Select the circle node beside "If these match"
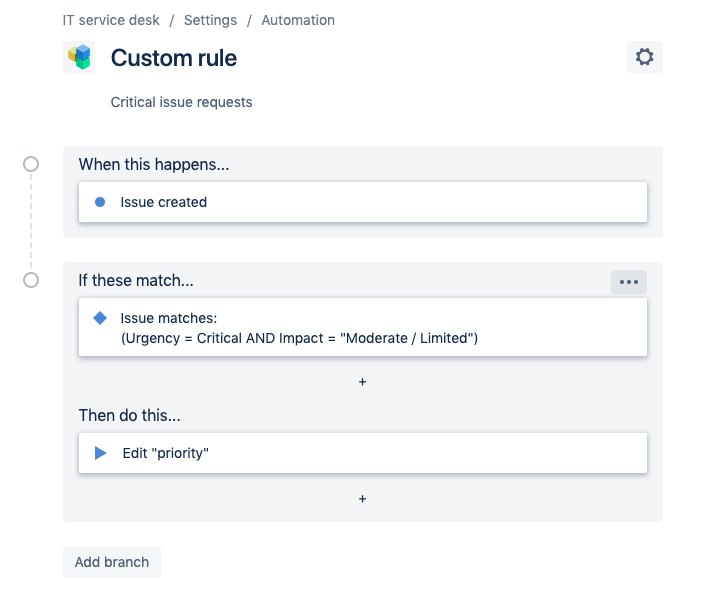 (x=31, y=280)
